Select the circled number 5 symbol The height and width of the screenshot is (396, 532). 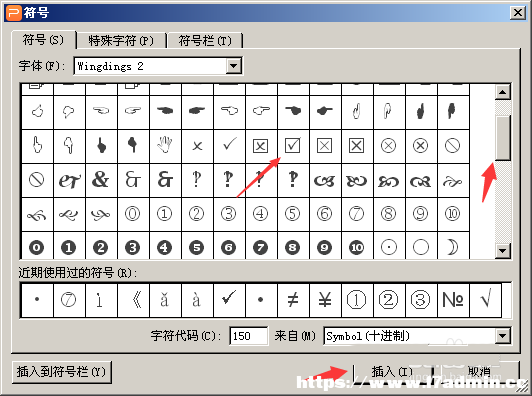click(x=293, y=214)
